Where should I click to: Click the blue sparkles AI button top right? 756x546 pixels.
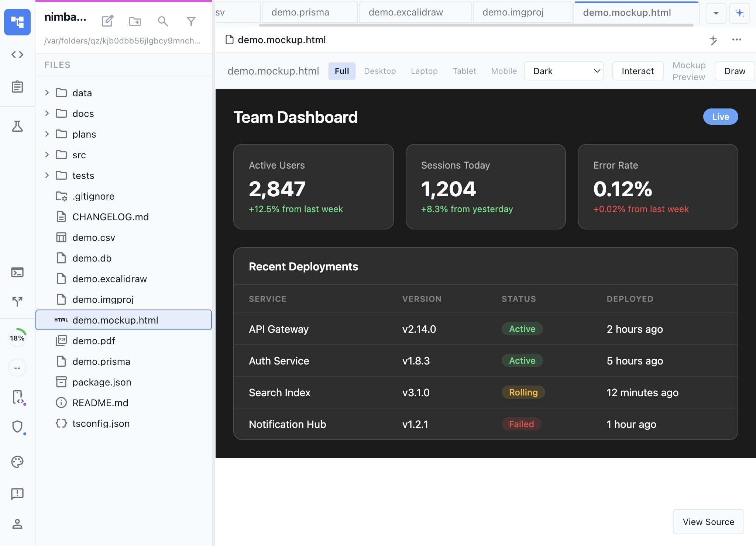click(740, 13)
